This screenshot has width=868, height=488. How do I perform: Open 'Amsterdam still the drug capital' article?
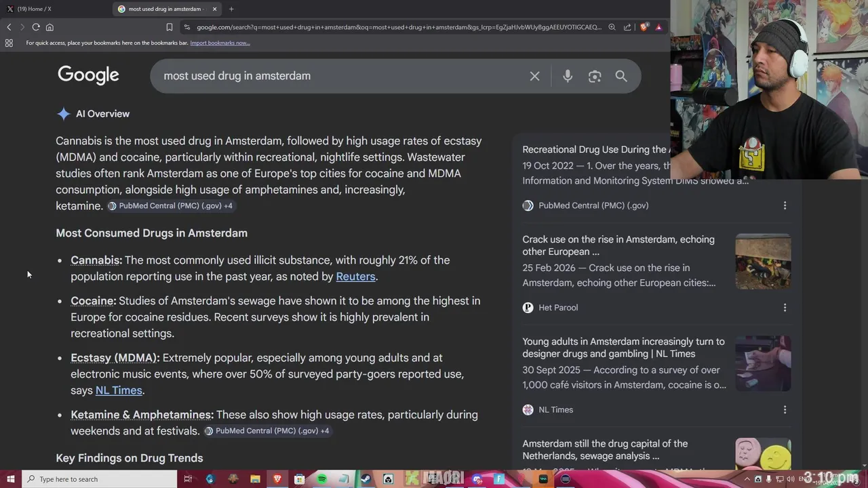(605, 450)
